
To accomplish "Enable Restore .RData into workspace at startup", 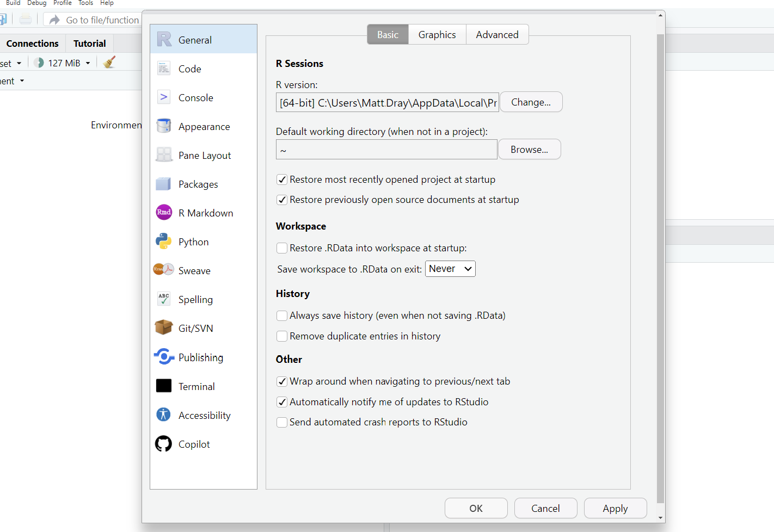I will [x=282, y=248].
